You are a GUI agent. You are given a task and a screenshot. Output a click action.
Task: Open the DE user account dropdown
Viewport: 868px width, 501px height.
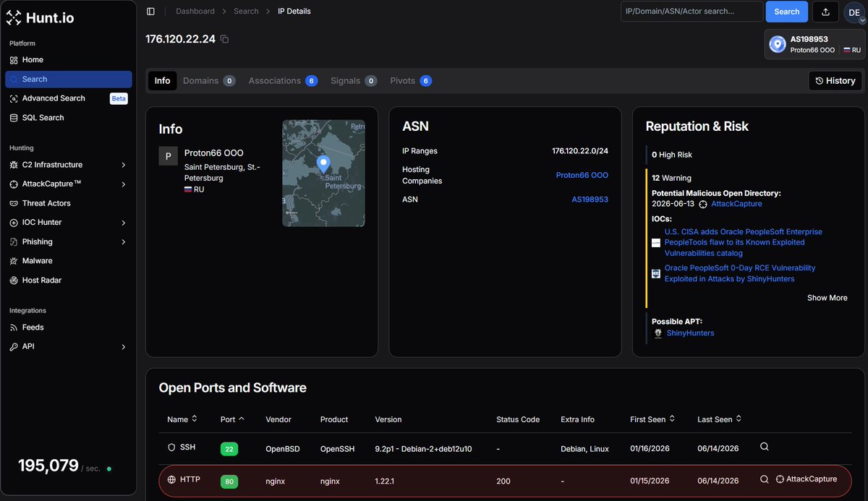tap(854, 12)
